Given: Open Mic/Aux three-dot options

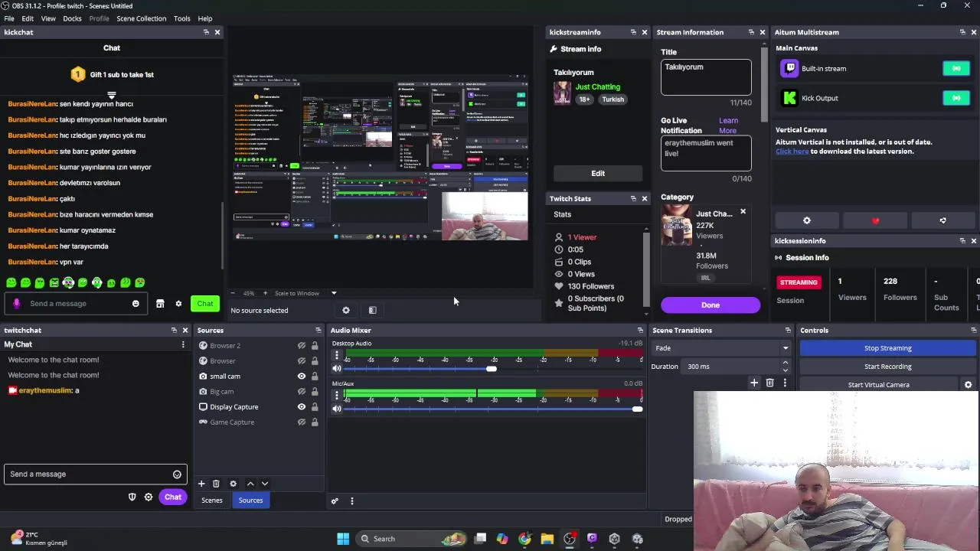Looking at the screenshot, I should pyautogui.click(x=336, y=395).
